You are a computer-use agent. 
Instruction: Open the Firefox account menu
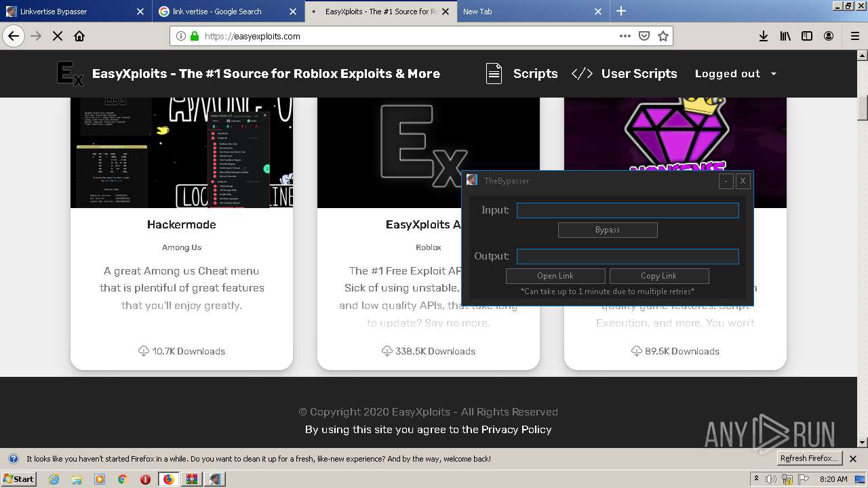[829, 36]
